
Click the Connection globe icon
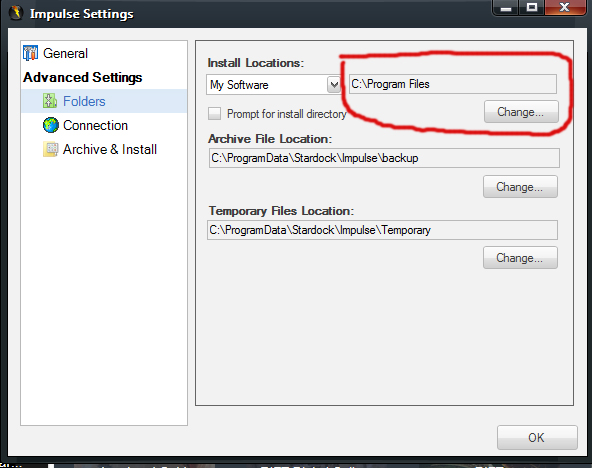(x=51, y=125)
